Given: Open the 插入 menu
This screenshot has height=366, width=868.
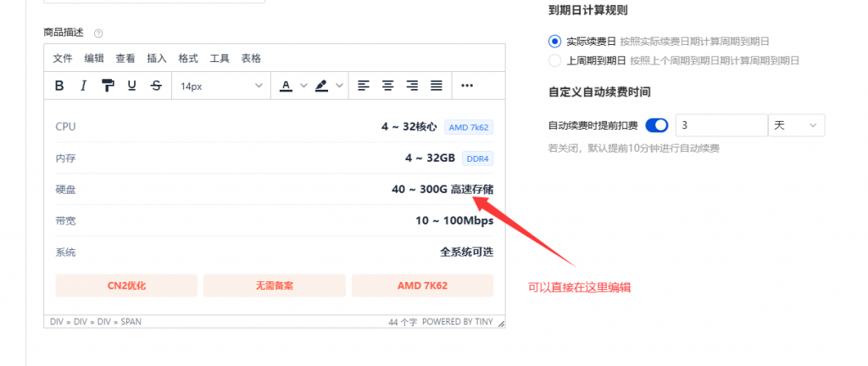Looking at the screenshot, I should (157, 58).
